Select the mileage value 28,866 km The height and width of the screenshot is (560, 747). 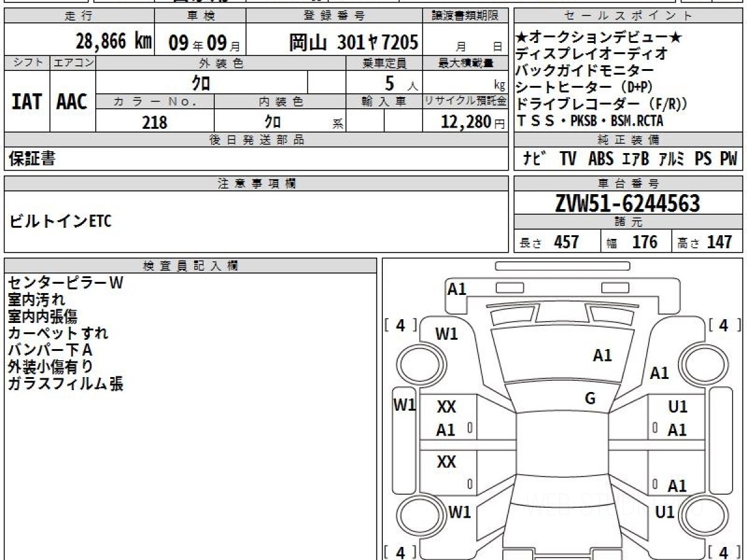pos(113,42)
